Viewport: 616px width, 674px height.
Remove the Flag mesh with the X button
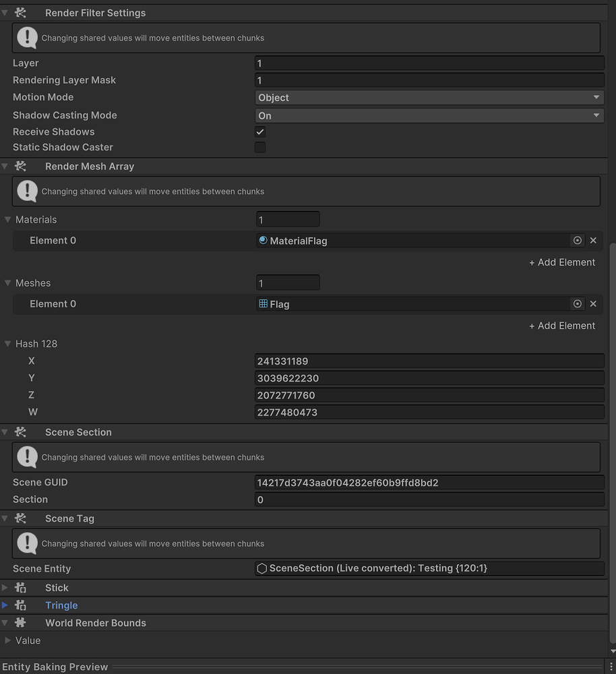593,303
